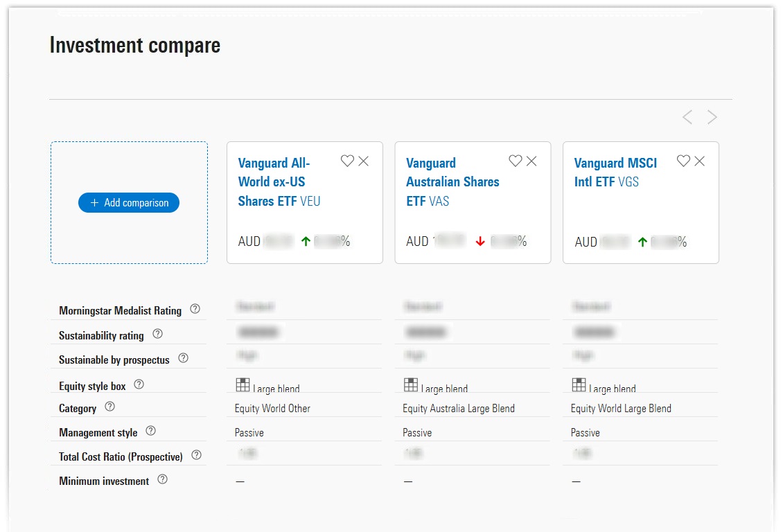Select the 'Equity Australia Large Blend' category text
Screen dimensions: 783x532
tap(459, 408)
